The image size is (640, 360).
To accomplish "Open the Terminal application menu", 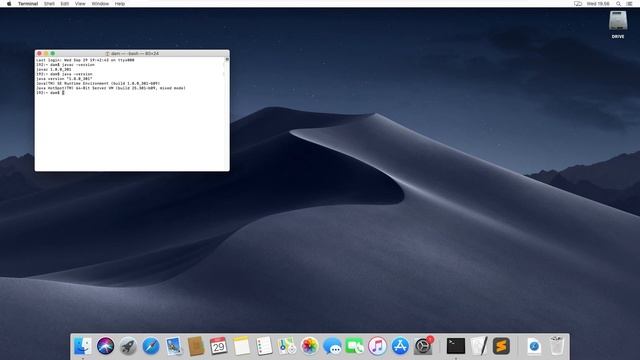I will pyautogui.click(x=28, y=4).
